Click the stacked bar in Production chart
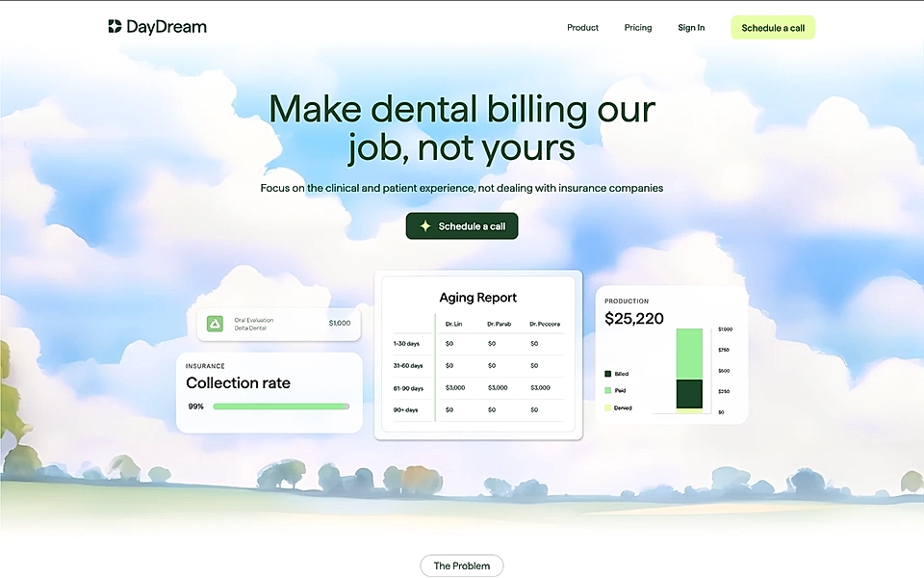Screen dimensions: 924x578 click(689, 371)
